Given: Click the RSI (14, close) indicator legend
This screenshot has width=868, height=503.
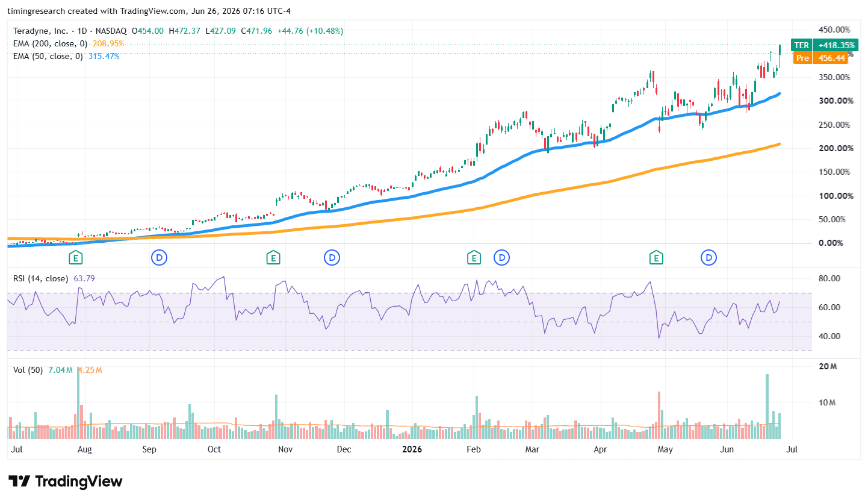Looking at the screenshot, I should pos(40,278).
